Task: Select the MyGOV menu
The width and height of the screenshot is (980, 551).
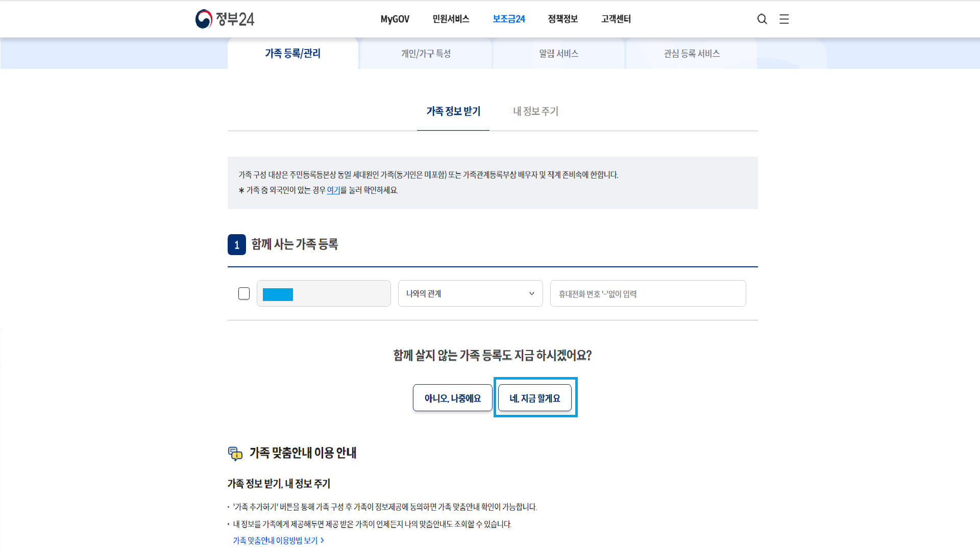Action: pos(395,19)
